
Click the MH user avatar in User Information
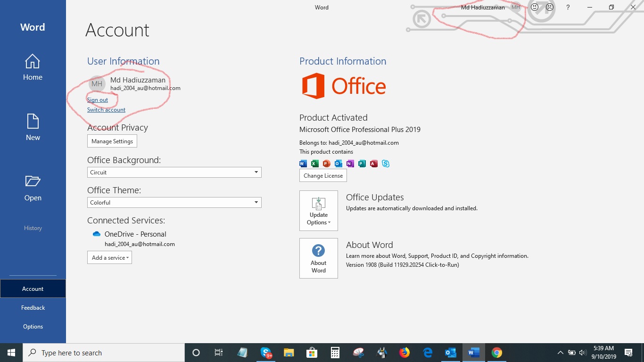click(97, 84)
